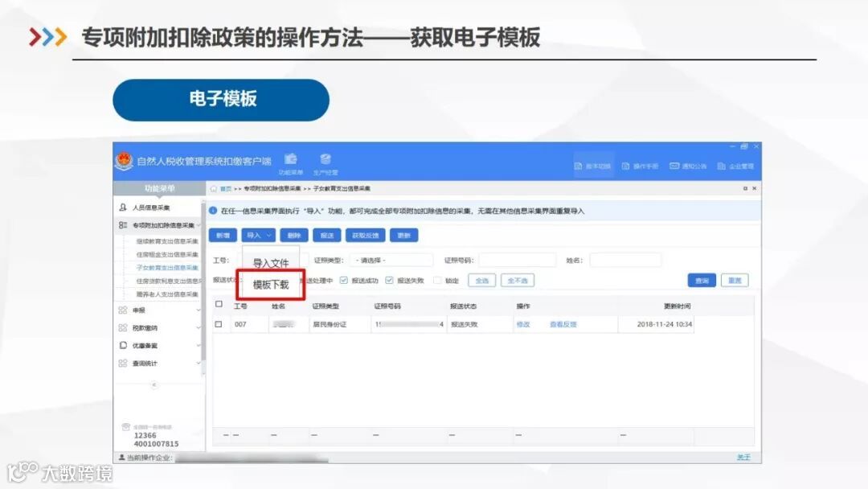Click the 查看反馈 link in row 007
This screenshot has width=868, height=489.
[563, 324]
